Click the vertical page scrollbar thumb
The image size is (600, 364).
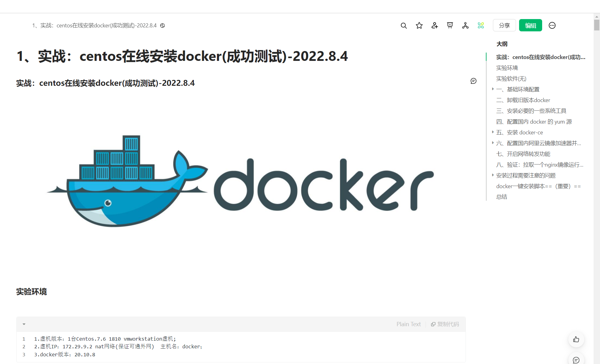597,25
